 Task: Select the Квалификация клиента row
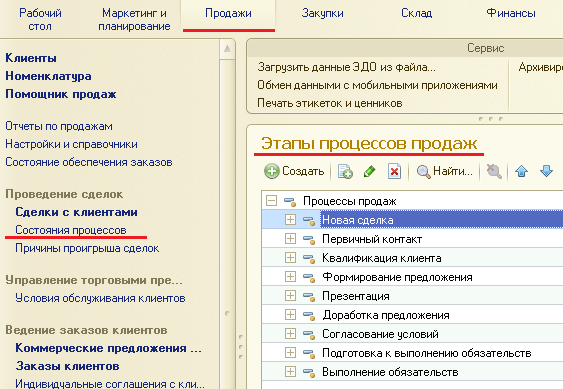[412, 258]
